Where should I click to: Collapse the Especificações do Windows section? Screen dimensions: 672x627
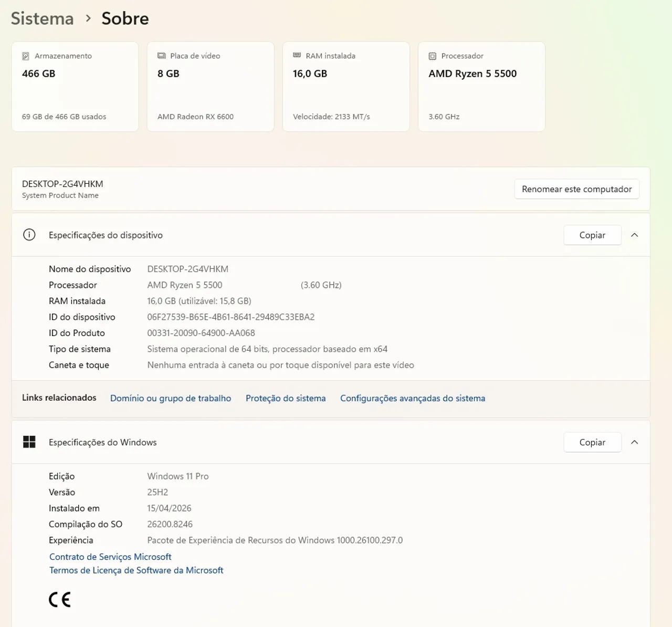(634, 442)
